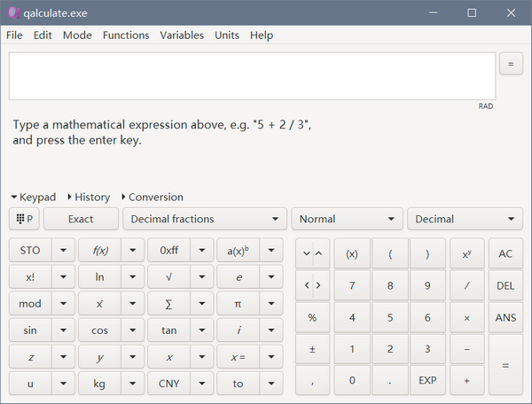Toggle the Exact mode button

pyautogui.click(x=81, y=219)
